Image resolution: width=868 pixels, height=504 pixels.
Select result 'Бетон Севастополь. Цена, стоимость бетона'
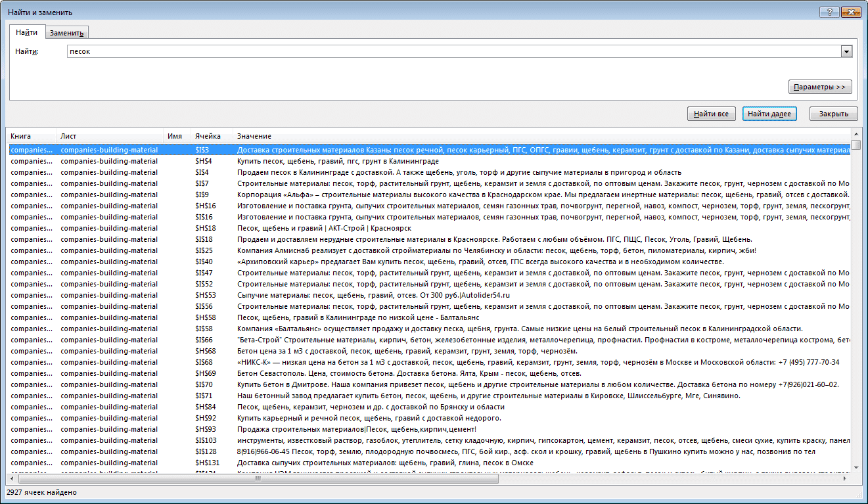pyautogui.click(x=428, y=373)
